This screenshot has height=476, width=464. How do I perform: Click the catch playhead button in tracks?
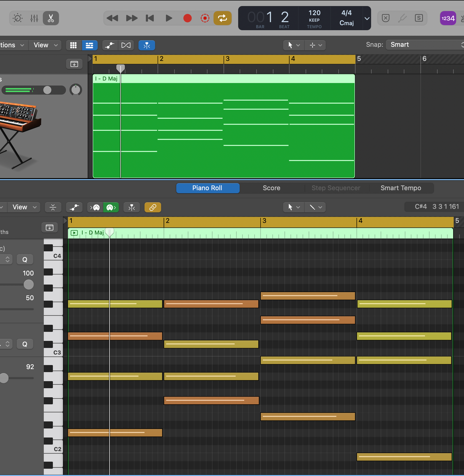pyautogui.click(x=147, y=45)
